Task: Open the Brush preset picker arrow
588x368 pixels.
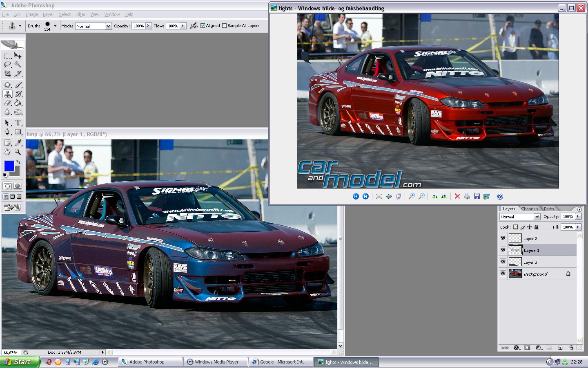Action: pyautogui.click(x=55, y=26)
